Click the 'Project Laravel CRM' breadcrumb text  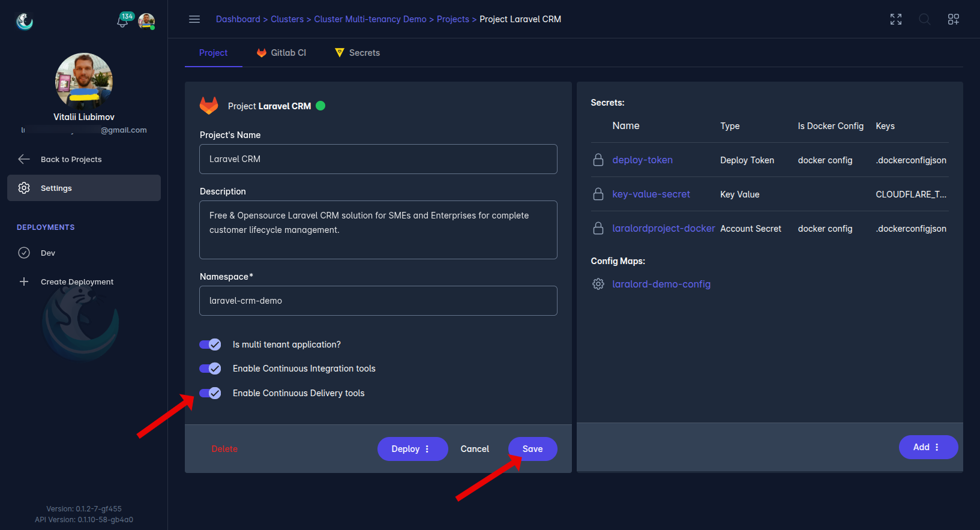coord(520,19)
